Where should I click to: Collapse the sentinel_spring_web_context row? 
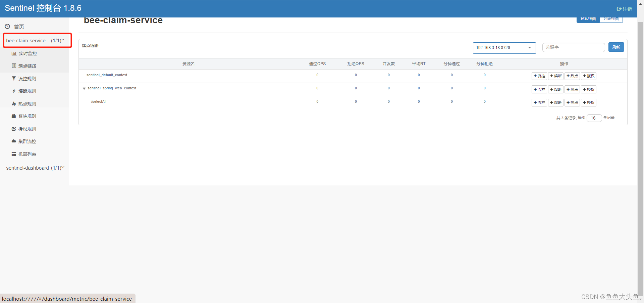pyautogui.click(x=84, y=88)
